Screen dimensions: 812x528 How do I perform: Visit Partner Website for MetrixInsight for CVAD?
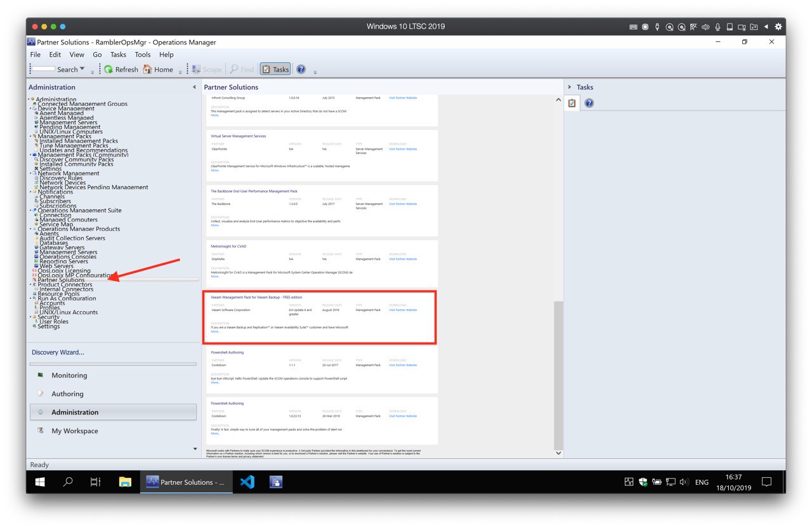[403, 259]
